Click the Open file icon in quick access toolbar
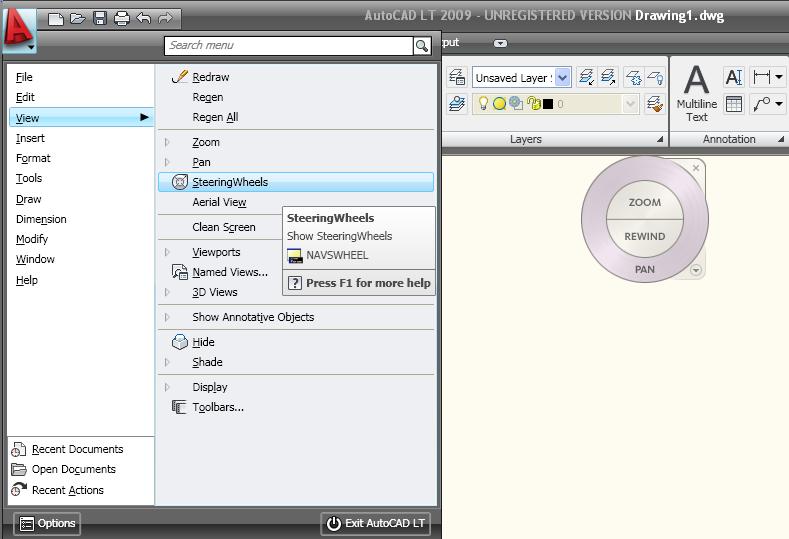 (77, 19)
